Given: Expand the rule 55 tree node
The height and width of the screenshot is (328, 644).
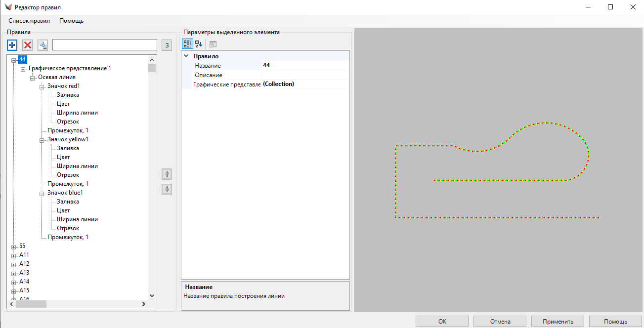Looking at the screenshot, I should (14, 246).
